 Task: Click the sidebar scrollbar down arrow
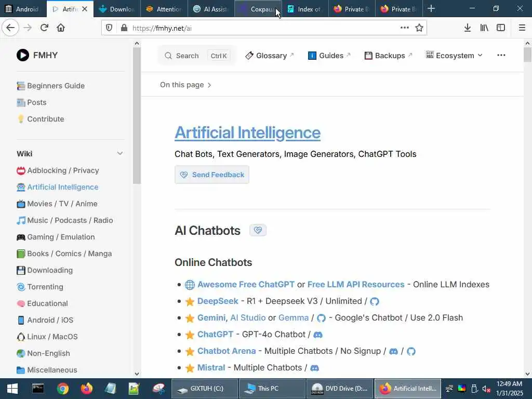coord(137,374)
